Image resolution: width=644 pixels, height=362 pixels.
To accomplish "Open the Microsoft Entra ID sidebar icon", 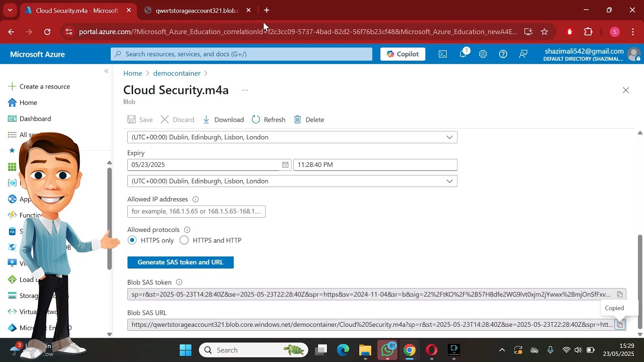I will (12, 328).
